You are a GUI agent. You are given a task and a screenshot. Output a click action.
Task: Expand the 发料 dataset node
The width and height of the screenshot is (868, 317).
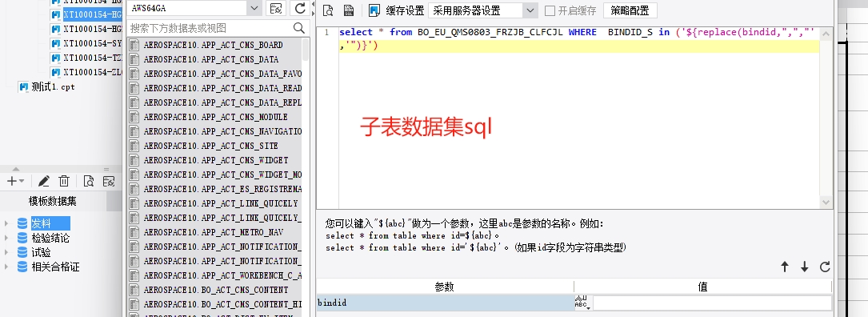pos(6,223)
